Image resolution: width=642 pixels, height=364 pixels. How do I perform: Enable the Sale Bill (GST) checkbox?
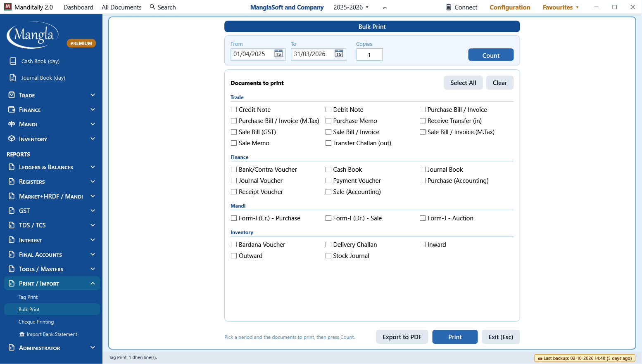(x=234, y=132)
